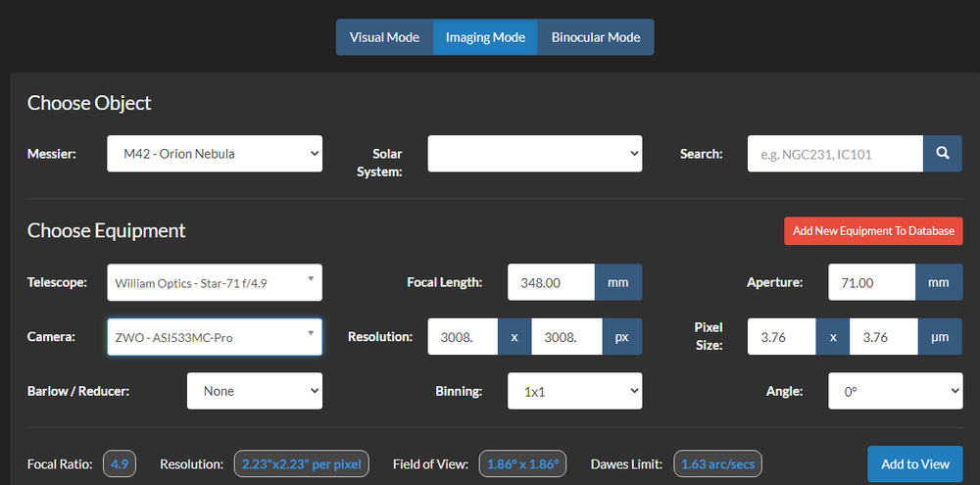980x485 pixels.
Task: Click the mm unit beside Focal Length
Action: click(x=618, y=282)
